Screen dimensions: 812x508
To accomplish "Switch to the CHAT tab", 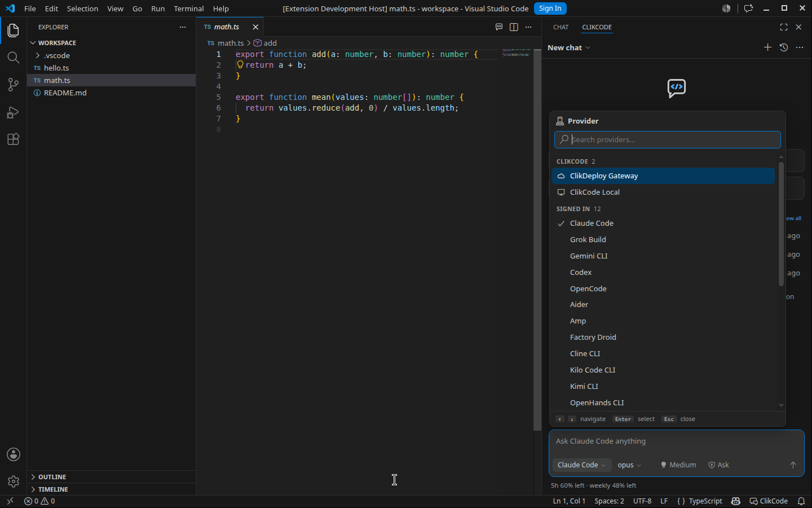I will pos(561,27).
